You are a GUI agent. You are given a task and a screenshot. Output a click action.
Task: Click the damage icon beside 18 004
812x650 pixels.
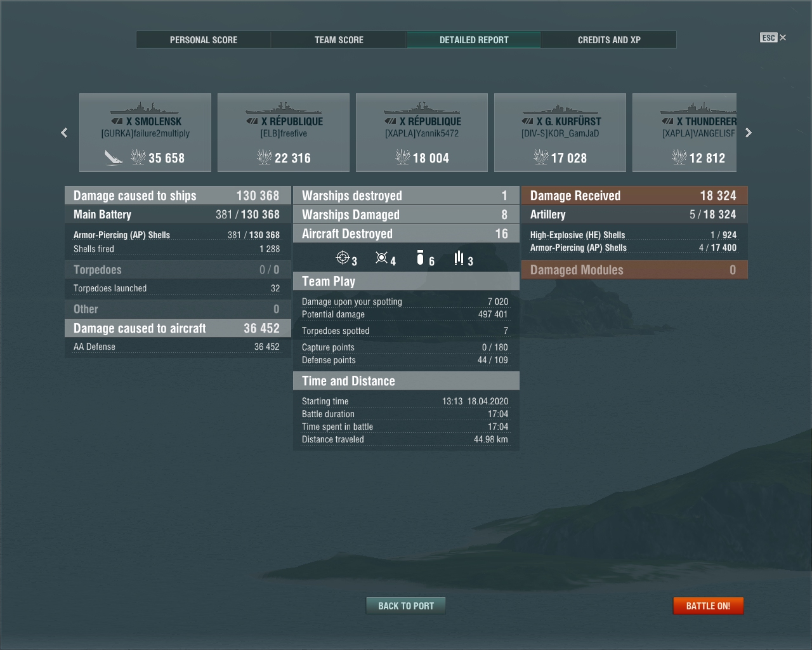(x=403, y=157)
